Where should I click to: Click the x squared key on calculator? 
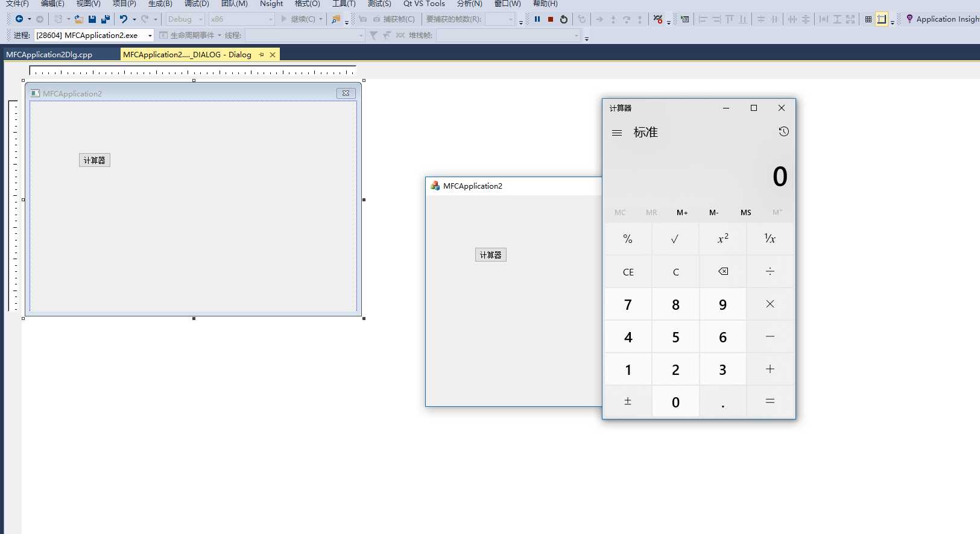coord(723,239)
